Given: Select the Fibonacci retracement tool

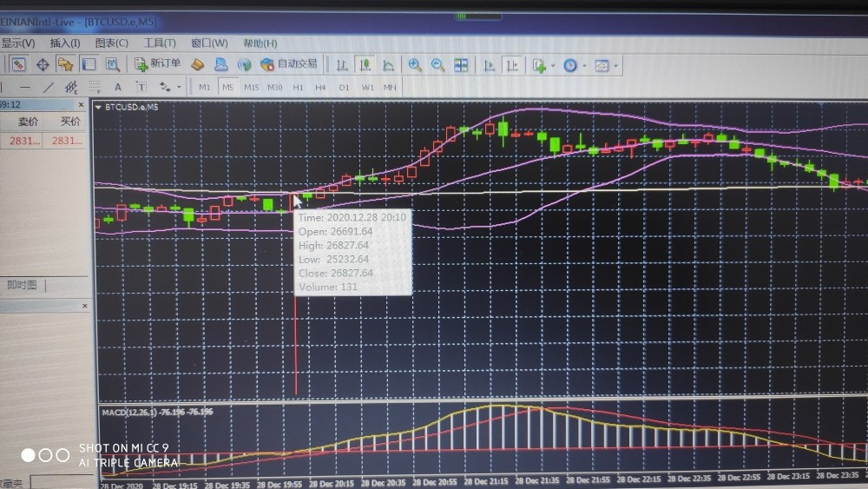Looking at the screenshot, I should 95,87.
